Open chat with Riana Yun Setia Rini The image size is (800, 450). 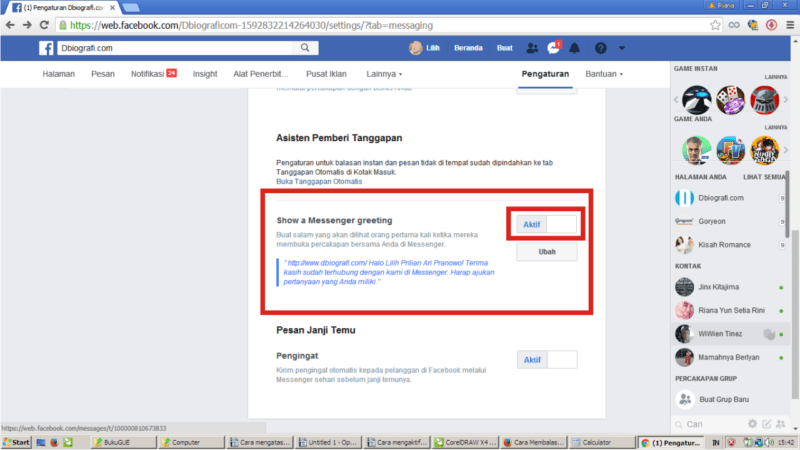tap(730, 310)
